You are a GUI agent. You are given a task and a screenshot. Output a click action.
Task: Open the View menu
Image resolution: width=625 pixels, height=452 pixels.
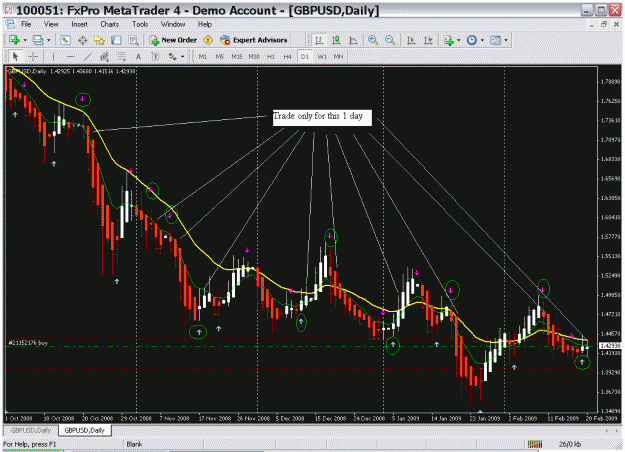[x=51, y=24]
